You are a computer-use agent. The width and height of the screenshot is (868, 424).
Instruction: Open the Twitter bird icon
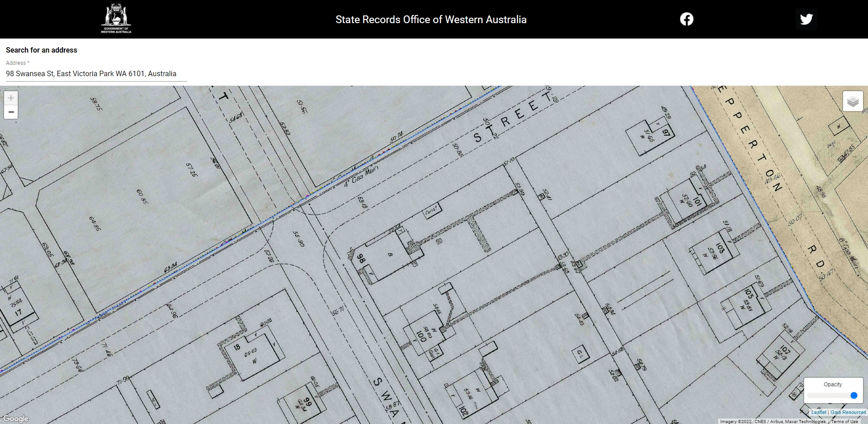806,19
